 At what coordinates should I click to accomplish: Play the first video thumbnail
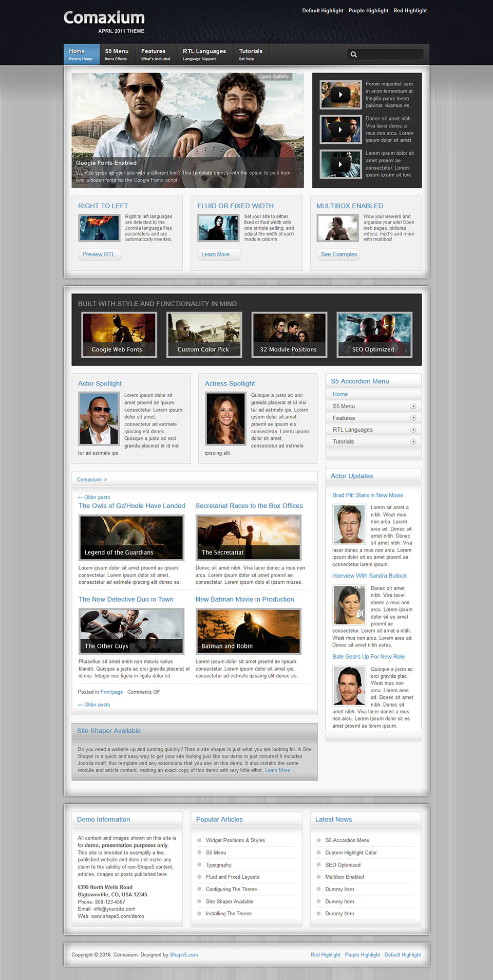pyautogui.click(x=340, y=95)
